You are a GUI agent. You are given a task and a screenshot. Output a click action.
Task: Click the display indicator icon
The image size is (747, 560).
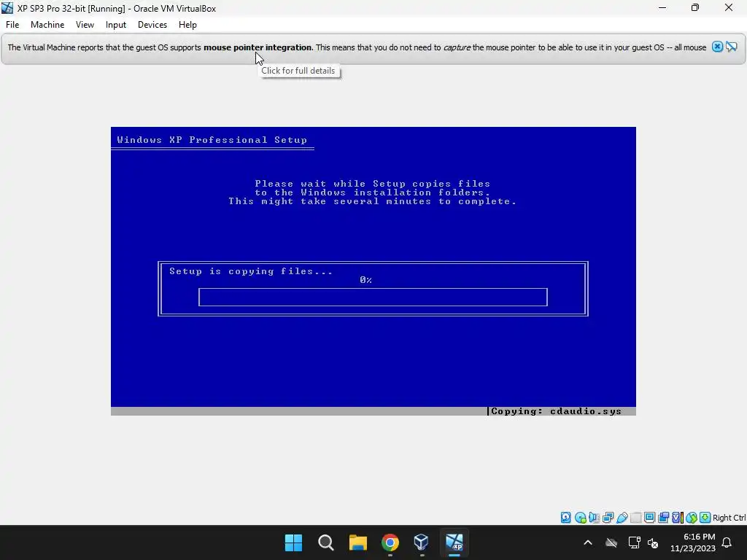[649, 518]
